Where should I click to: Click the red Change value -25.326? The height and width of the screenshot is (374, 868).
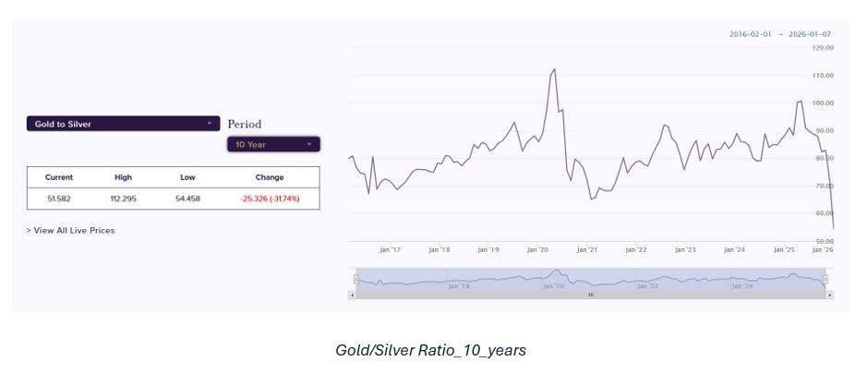[x=269, y=199]
